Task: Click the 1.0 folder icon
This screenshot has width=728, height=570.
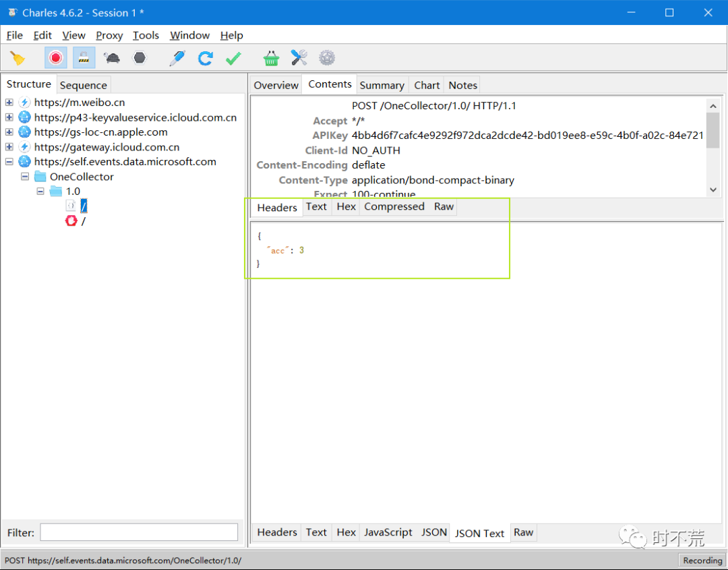Action: (56, 192)
